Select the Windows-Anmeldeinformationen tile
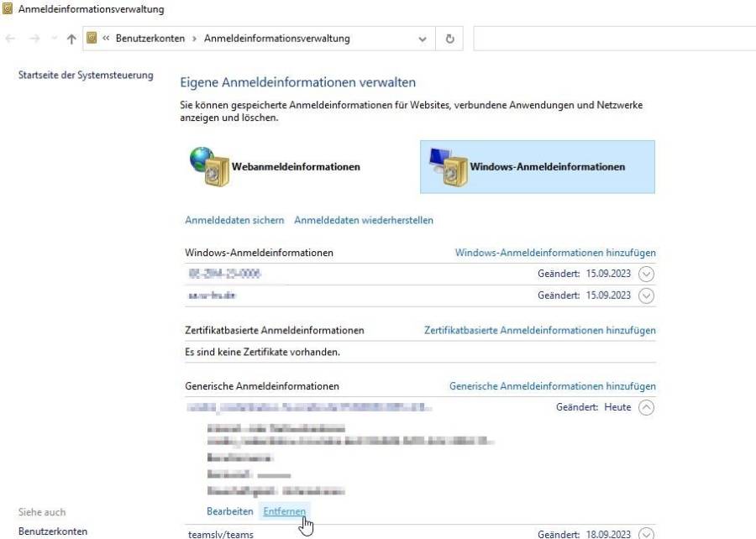Image resolution: width=756 pixels, height=539 pixels. coord(538,167)
